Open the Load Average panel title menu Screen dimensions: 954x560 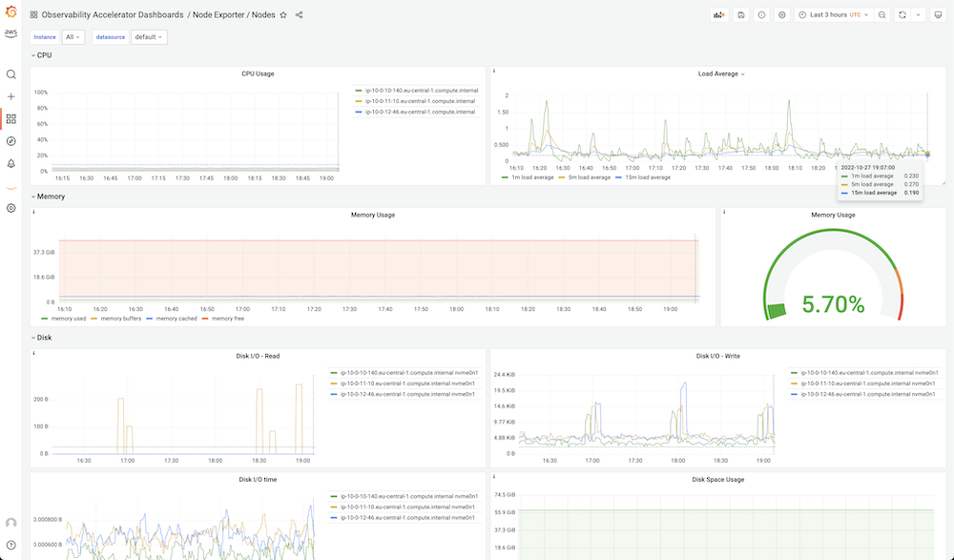721,73
